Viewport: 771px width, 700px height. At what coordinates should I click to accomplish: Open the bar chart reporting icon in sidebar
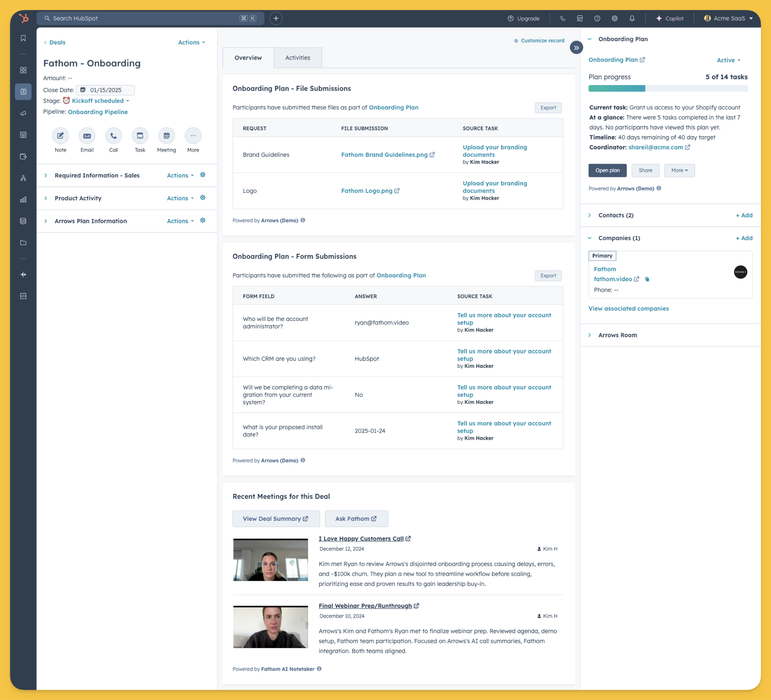(x=23, y=200)
